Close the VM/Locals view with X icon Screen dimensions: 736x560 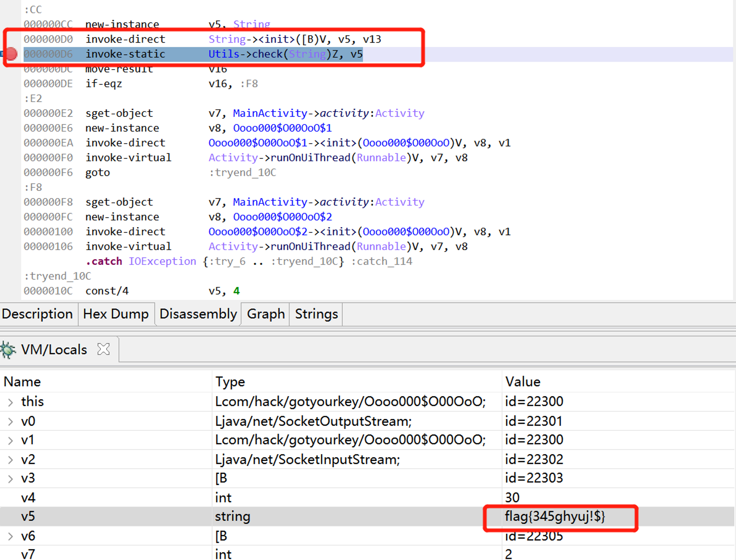point(103,349)
